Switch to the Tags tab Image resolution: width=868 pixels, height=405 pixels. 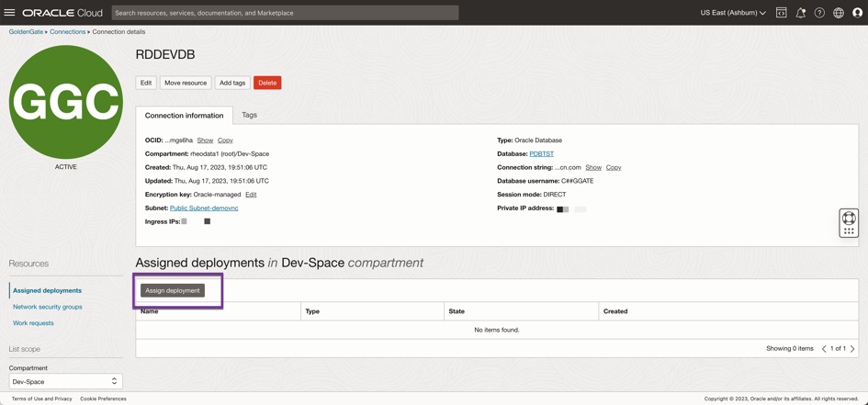tap(249, 115)
